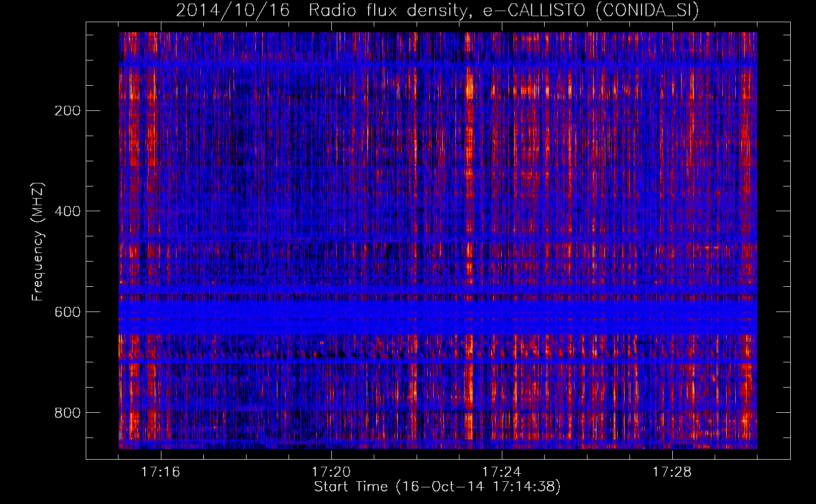Screen dimensions: 816x504
Task: Click the 'Start Time (16-Oct-14 17:14:38)' label
Action: coord(437,487)
